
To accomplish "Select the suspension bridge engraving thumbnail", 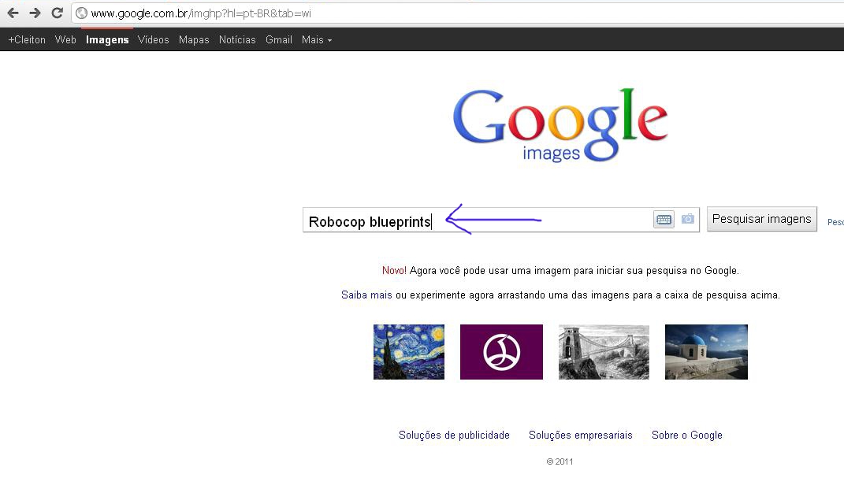I will coord(604,352).
